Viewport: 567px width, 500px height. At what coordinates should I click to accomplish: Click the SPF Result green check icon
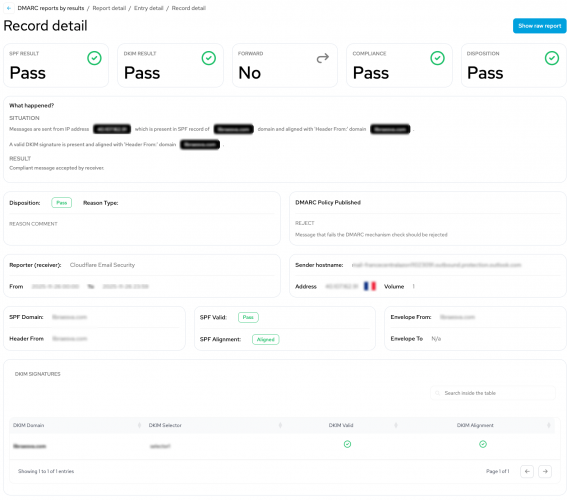click(94, 58)
